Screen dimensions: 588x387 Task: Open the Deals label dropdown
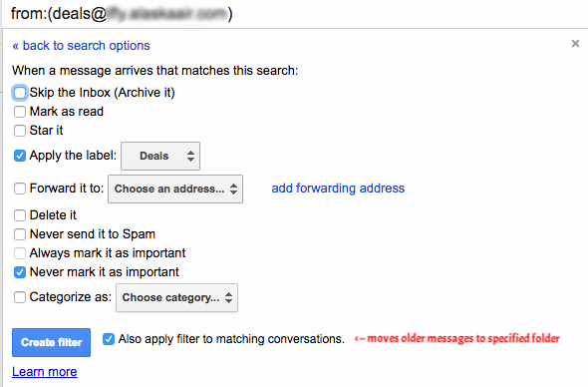point(160,156)
